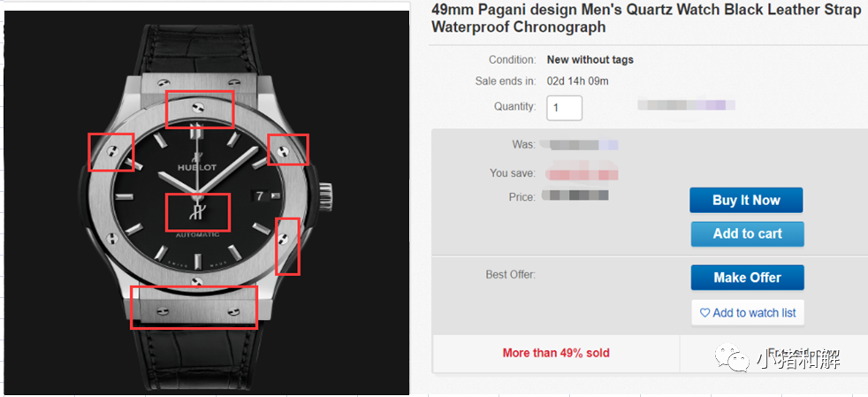Focus the Quantity input field
The image size is (868, 397).
(x=564, y=107)
